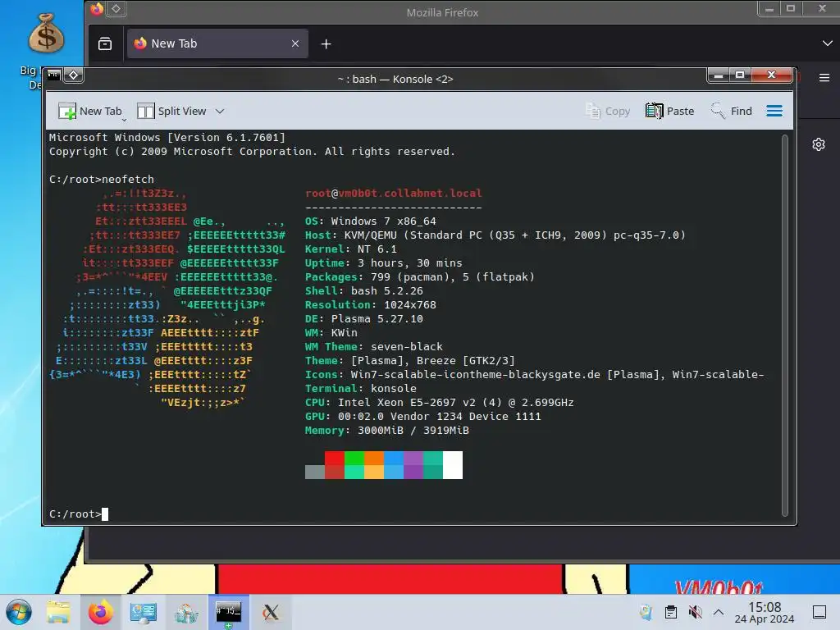The height and width of the screenshot is (630, 840).
Task: Open Find in the Konsole toolbar
Action: click(x=731, y=111)
